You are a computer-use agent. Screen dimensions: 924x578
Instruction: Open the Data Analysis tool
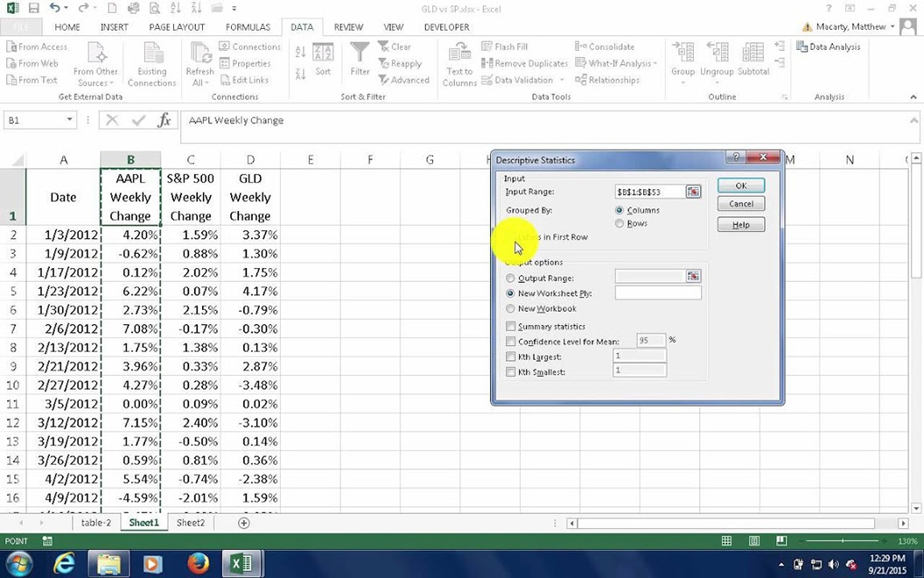(x=829, y=46)
